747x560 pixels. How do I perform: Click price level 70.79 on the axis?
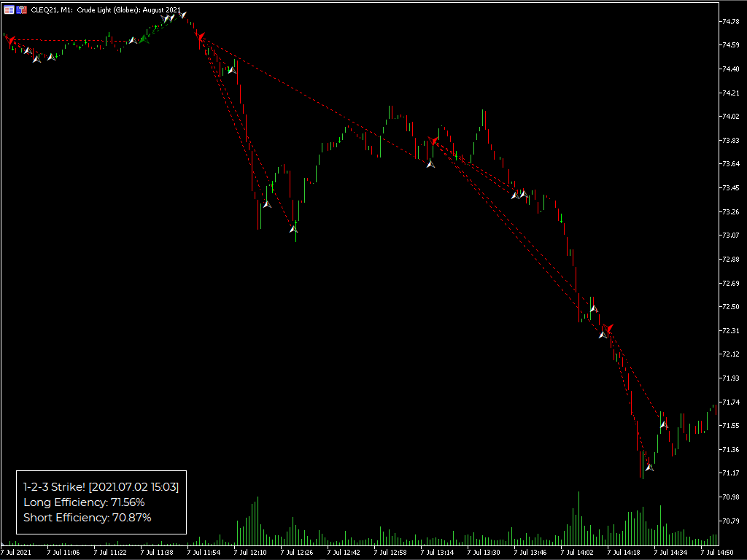pyautogui.click(x=731, y=521)
